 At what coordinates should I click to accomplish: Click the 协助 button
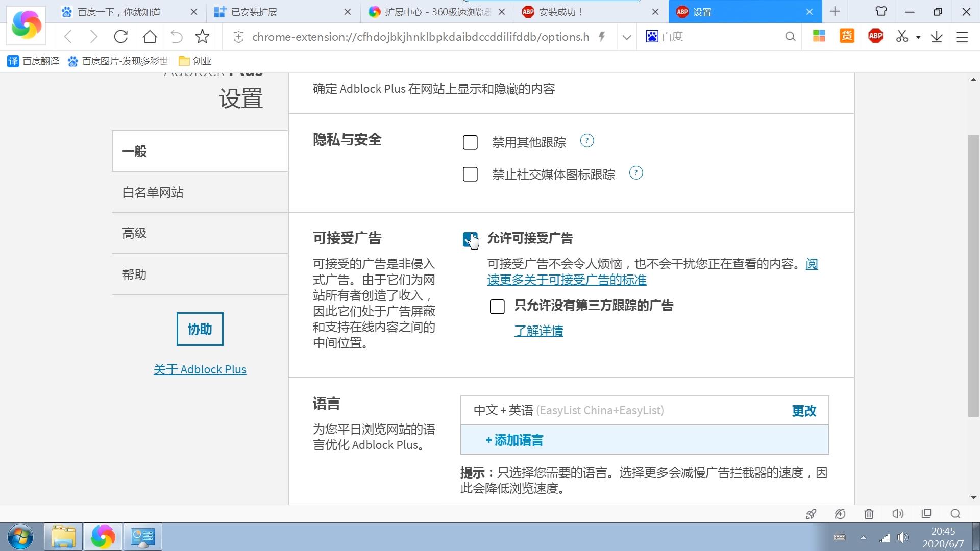point(200,329)
